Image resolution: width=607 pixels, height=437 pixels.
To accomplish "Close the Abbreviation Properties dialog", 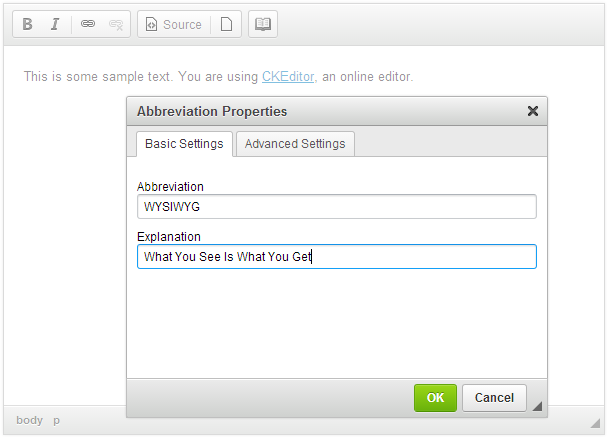I will click(x=533, y=111).
